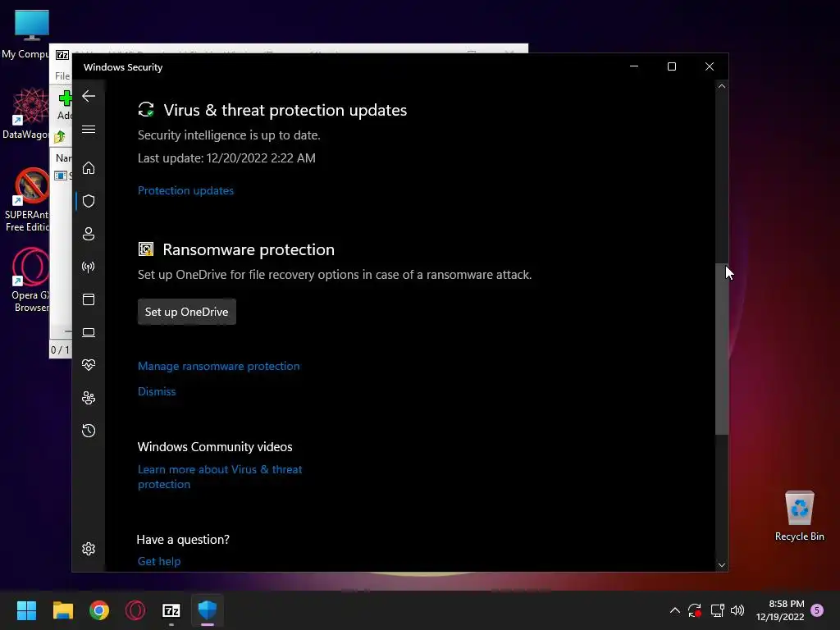
Task: Click the scroll down arrow in Windows Security
Action: pos(722,564)
